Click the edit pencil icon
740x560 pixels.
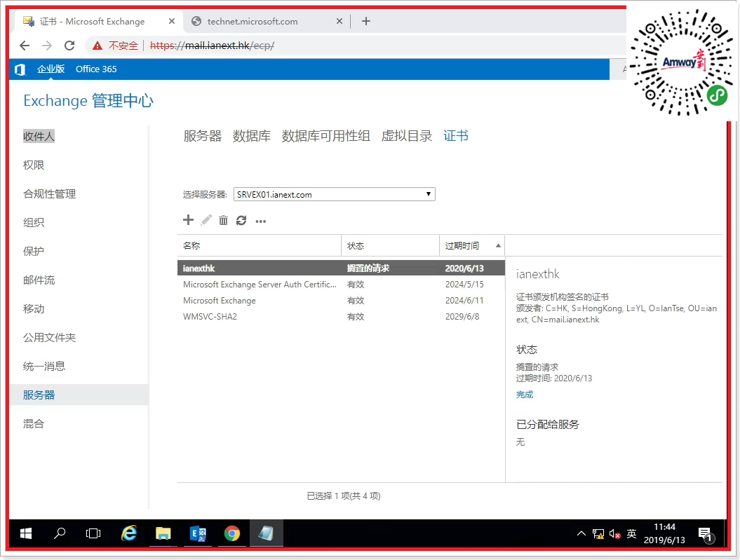(x=206, y=220)
